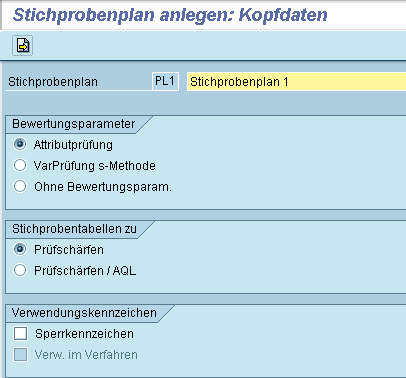Click the Stichprobentabellen zu group header

(75, 229)
